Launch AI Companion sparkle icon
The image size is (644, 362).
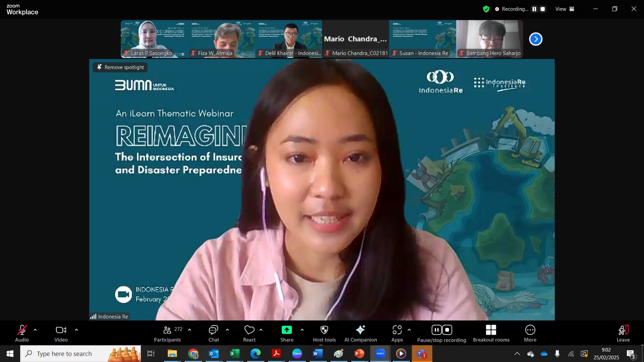pyautogui.click(x=361, y=330)
